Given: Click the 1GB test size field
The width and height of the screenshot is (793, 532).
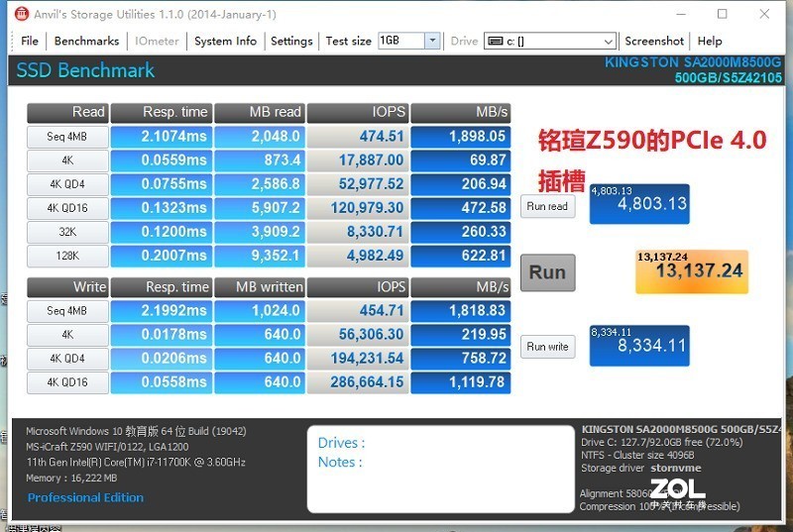Looking at the screenshot, I should 401,41.
